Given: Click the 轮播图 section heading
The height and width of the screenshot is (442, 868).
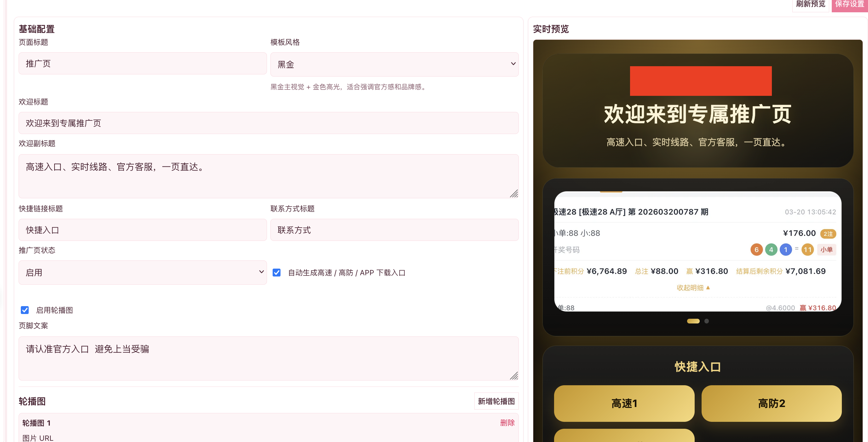Looking at the screenshot, I should pyautogui.click(x=32, y=401).
